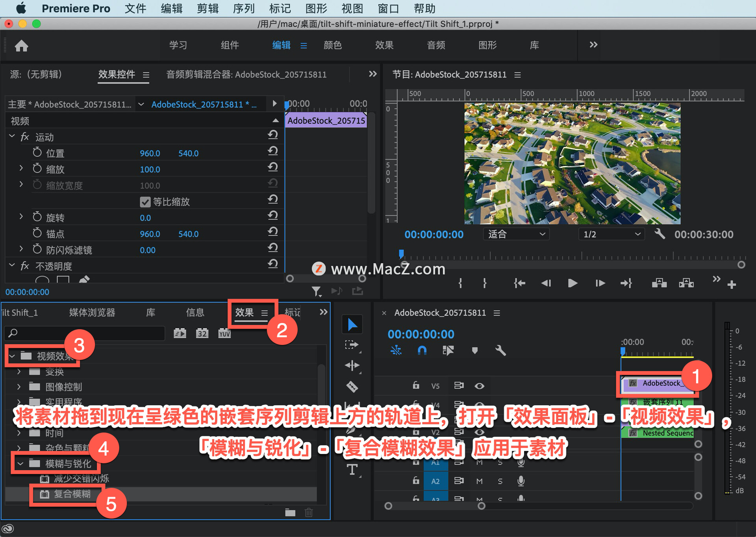The image size is (756, 537).
Task: Switch to 颜色 workspace
Action: tap(332, 45)
